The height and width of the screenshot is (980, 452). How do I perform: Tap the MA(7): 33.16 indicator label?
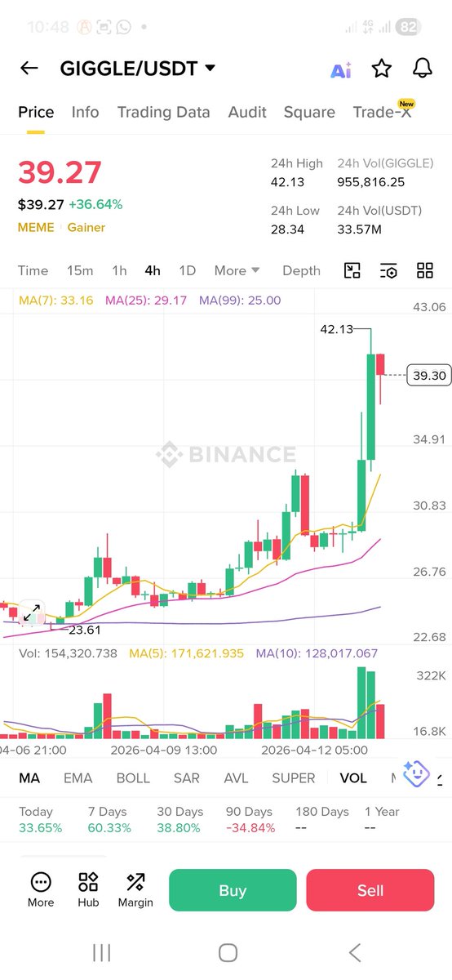click(x=55, y=301)
